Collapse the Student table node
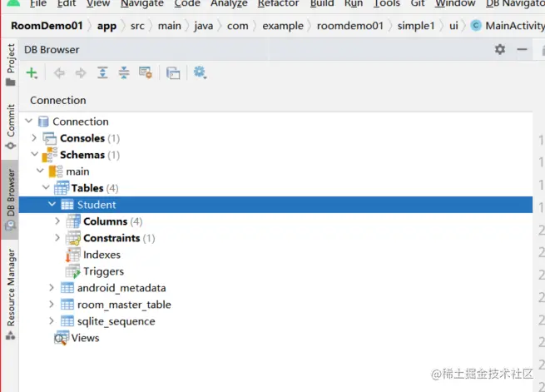This screenshot has height=392, width=545. coord(52,204)
